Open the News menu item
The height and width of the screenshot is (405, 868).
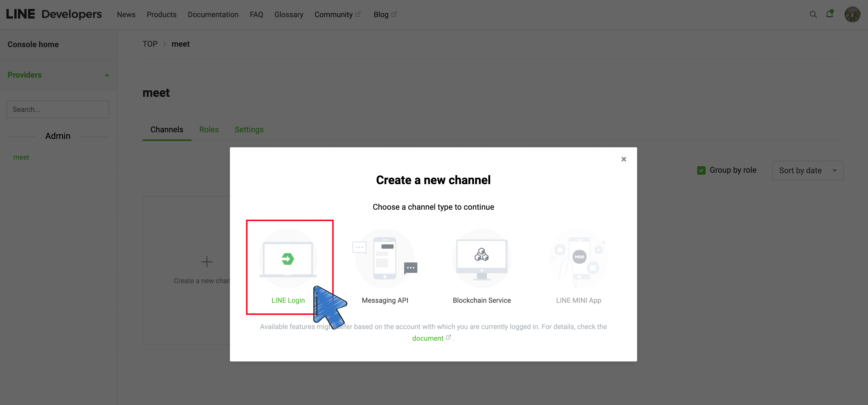coord(126,14)
